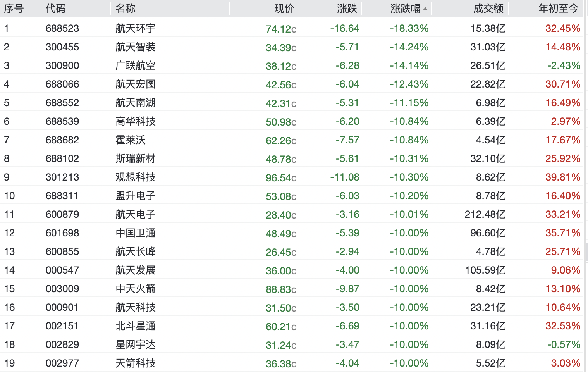The height and width of the screenshot is (372, 588).
Task: Sort by the 现价 column header
Action: coord(284,9)
